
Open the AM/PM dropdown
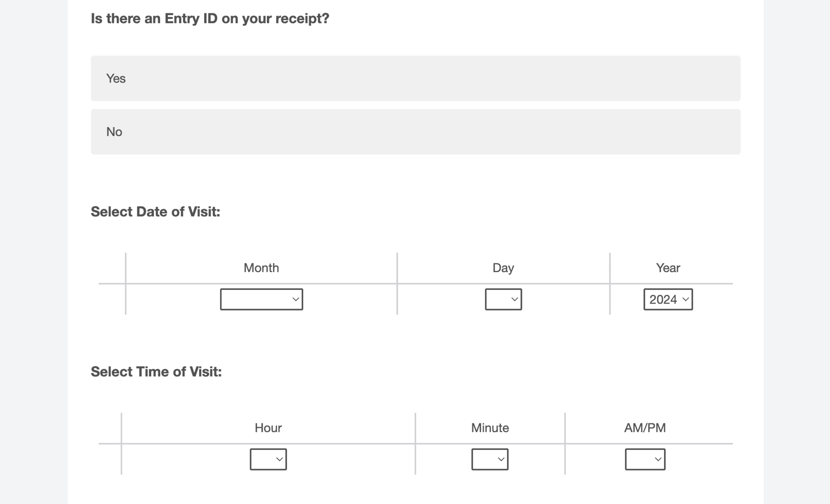pos(645,459)
